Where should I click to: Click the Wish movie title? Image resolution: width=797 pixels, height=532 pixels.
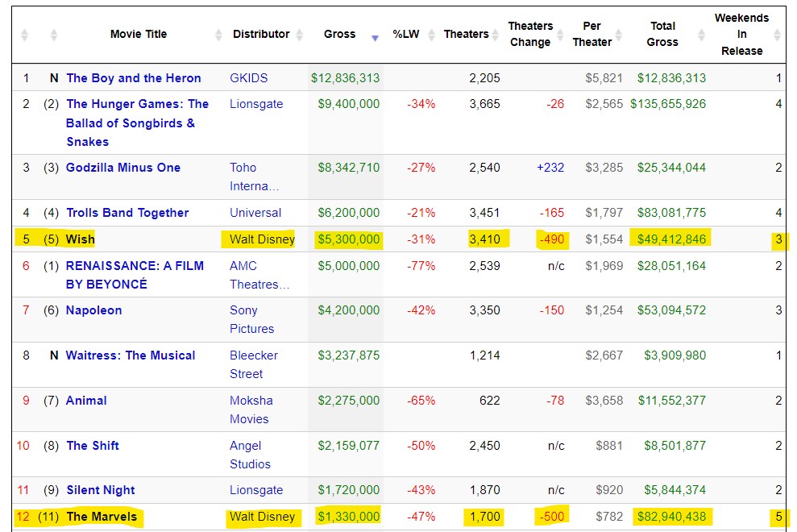[x=81, y=239]
